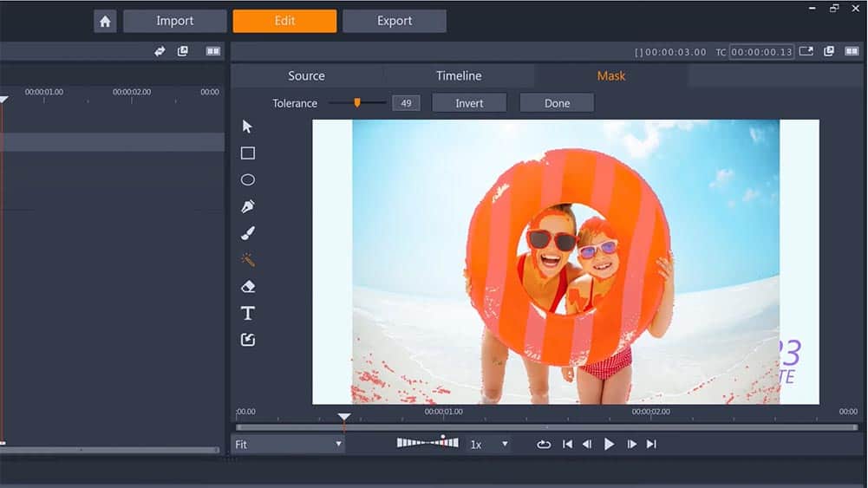Choose the rectangle mask tool
The width and height of the screenshot is (868, 488).
[x=247, y=153]
